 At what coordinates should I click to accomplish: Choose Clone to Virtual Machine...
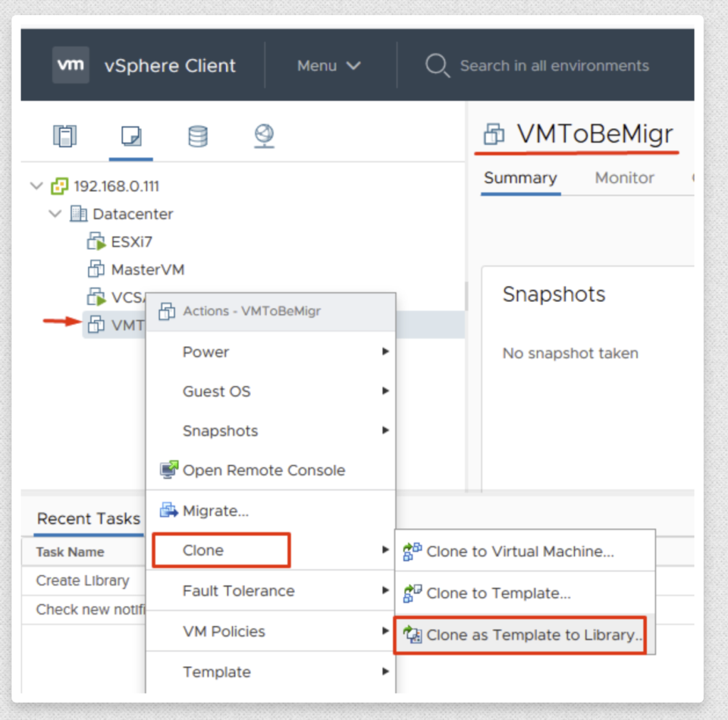tap(525, 552)
